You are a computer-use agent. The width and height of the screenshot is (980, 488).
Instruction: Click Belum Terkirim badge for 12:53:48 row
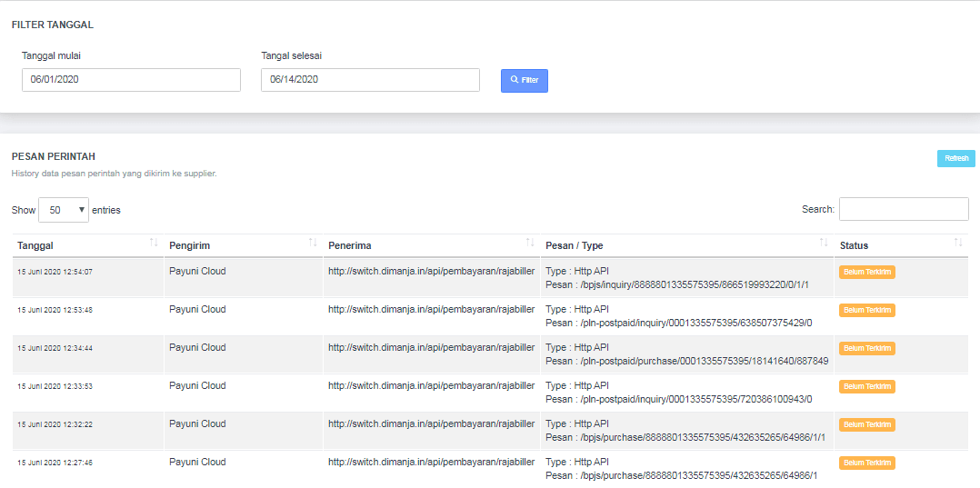coord(866,310)
